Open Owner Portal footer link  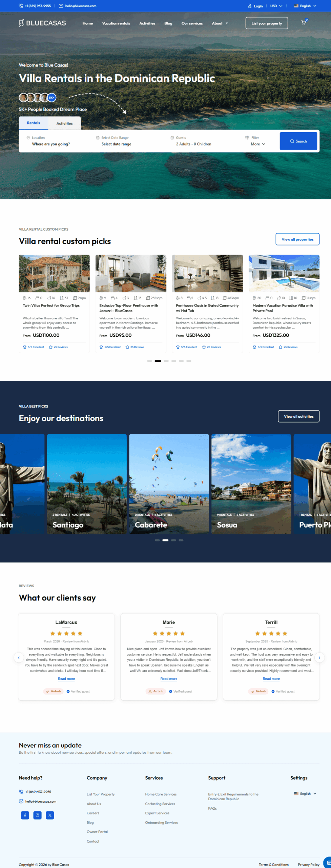(97, 831)
